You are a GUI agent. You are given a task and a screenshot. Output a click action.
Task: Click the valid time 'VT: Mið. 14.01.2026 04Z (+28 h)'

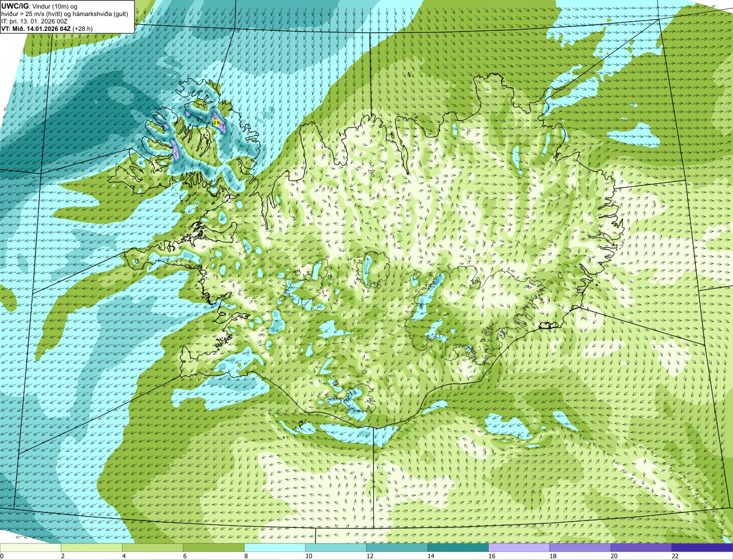click(x=47, y=28)
